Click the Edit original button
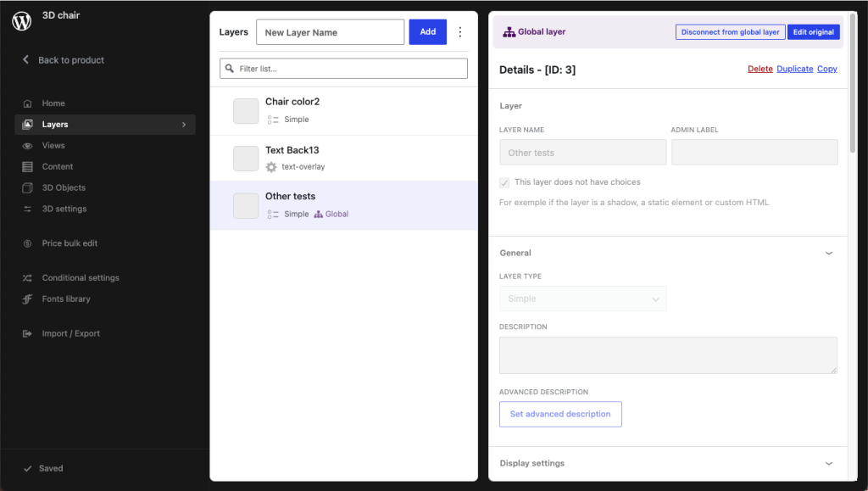 tap(813, 32)
